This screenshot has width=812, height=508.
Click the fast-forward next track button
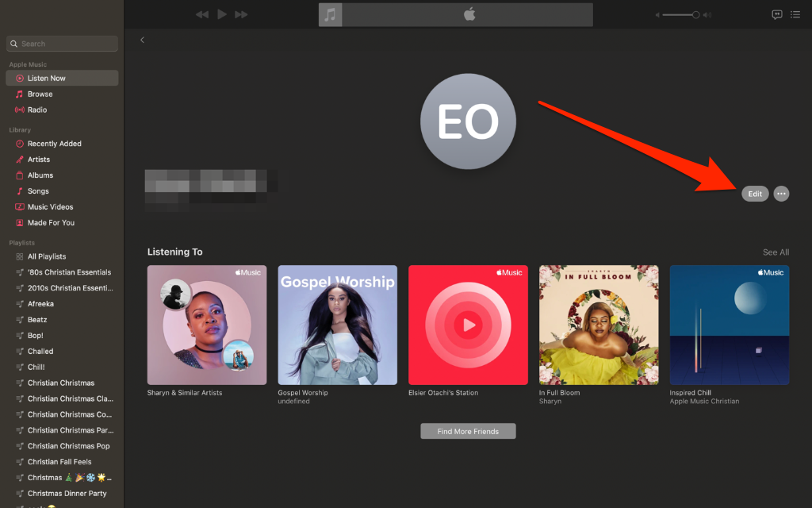point(241,14)
